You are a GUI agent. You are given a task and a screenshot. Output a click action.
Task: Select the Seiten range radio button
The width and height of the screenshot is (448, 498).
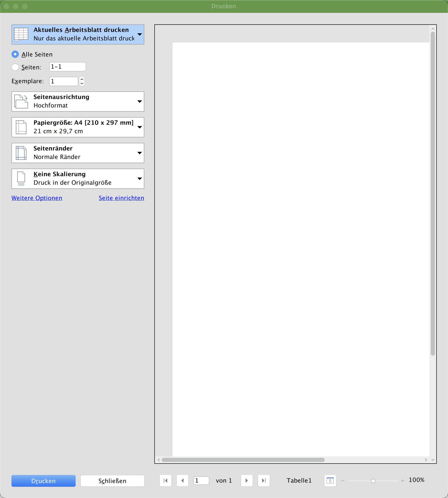(x=15, y=67)
